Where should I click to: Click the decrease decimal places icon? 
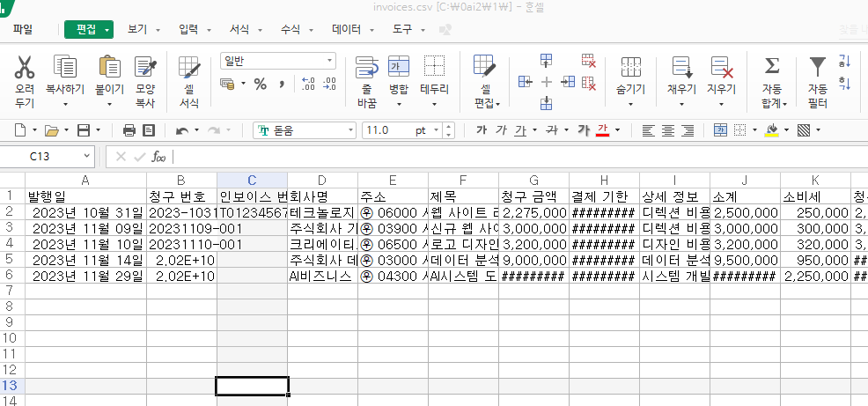click(329, 84)
